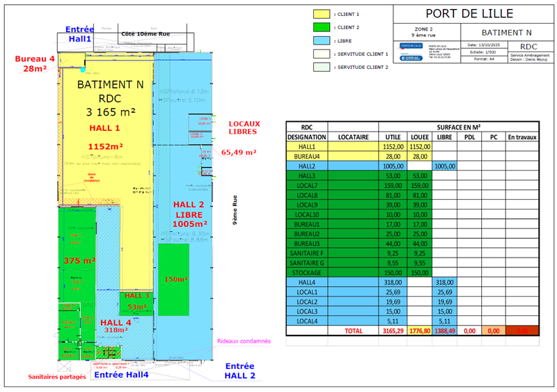This screenshot has width=557, height=392.
Task: Click the magenta Rideaux condamnés annotation
Action: (x=243, y=340)
